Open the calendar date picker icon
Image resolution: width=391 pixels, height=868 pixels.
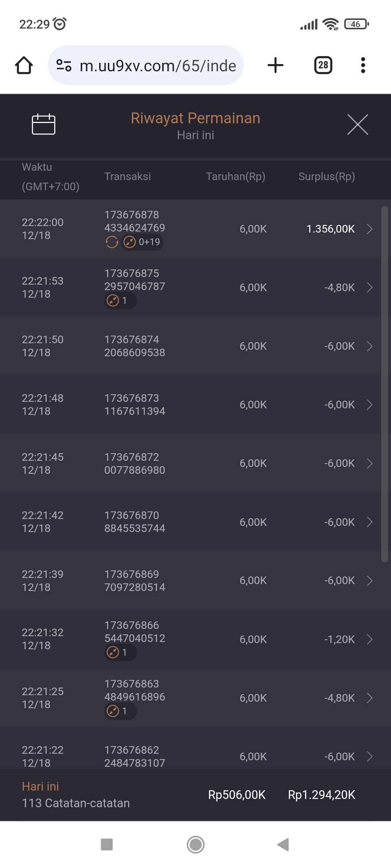pos(43,124)
